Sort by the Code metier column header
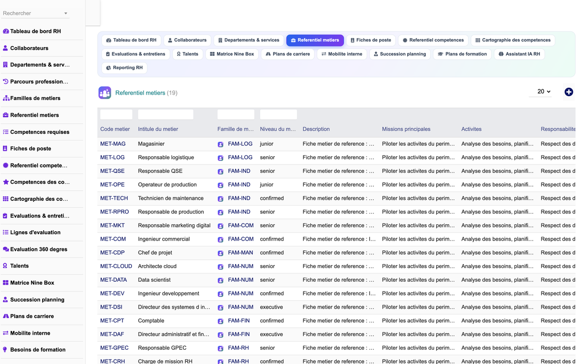 (115, 129)
